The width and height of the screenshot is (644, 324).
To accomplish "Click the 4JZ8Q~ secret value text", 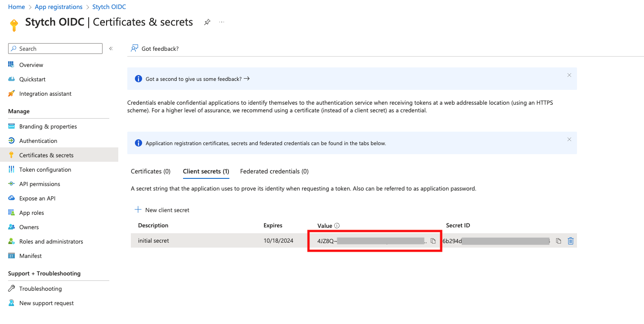I will click(x=327, y=241).
